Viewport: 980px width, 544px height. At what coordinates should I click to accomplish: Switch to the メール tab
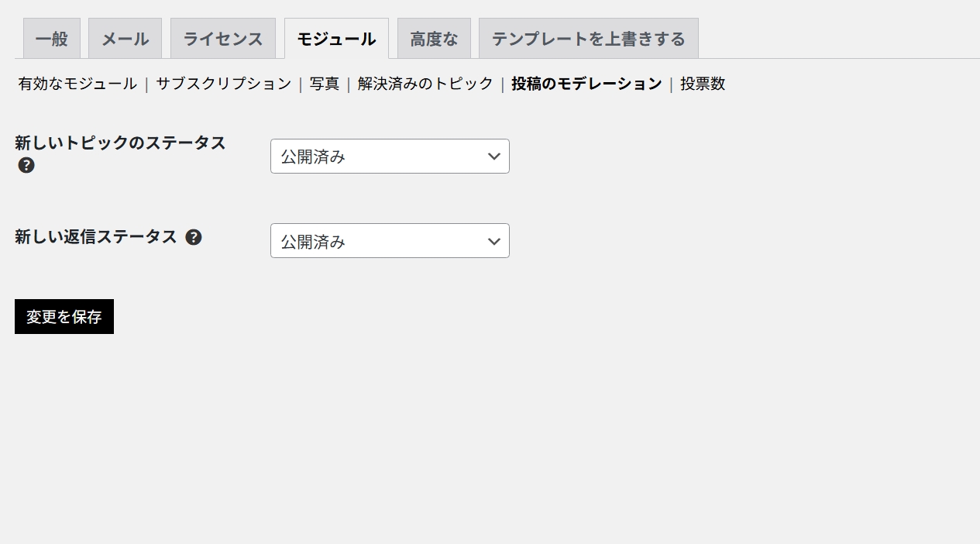[125, 39]
